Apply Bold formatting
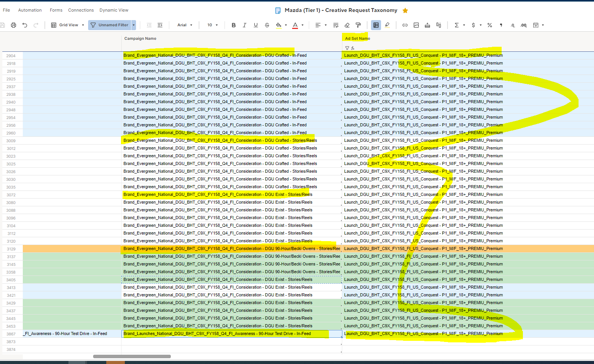Image resolution: width=594 pixels, height=364 pixels. pyautogui.click(x=233, y=25)
